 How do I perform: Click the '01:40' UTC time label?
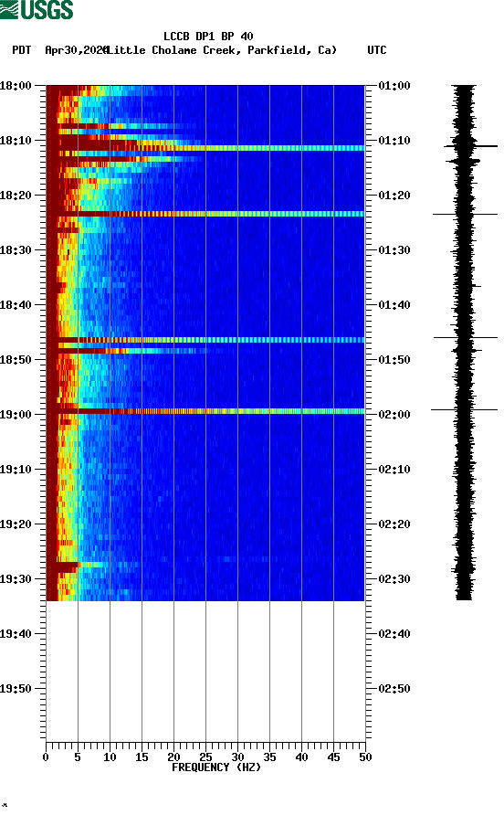pyautogui.click(x=394, y=305)
